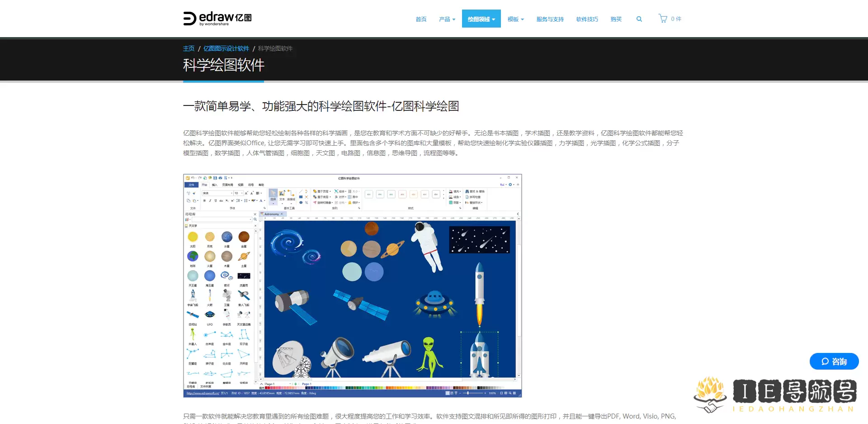Open the 填充 fill dropdown

pyautogui.click(x=455, y=191)
